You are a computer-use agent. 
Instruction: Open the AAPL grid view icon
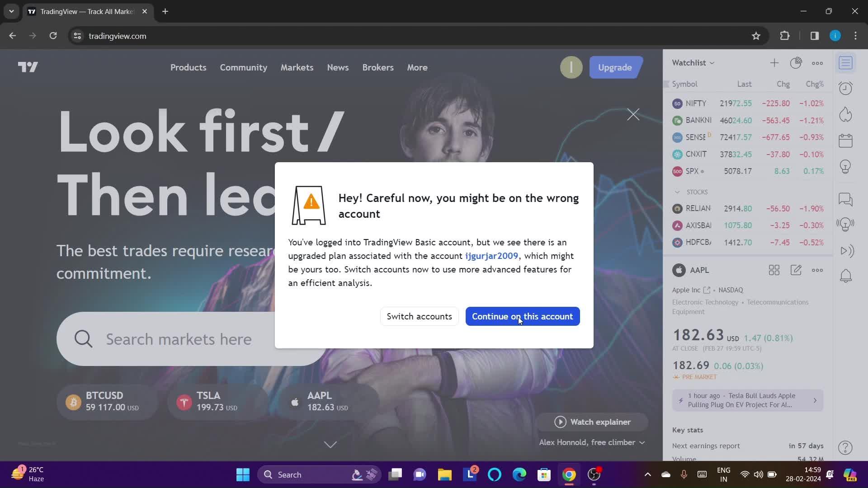[x=774, y=270]
